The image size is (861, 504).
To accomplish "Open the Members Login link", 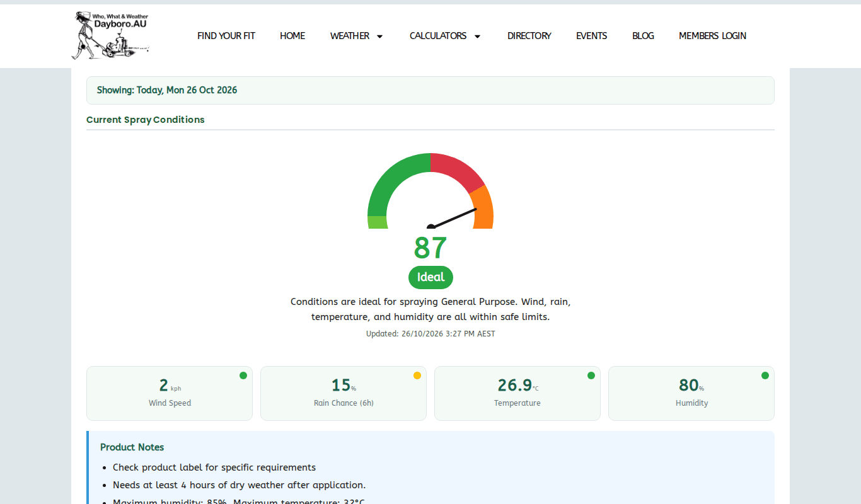I will click(x=712, y=36).
